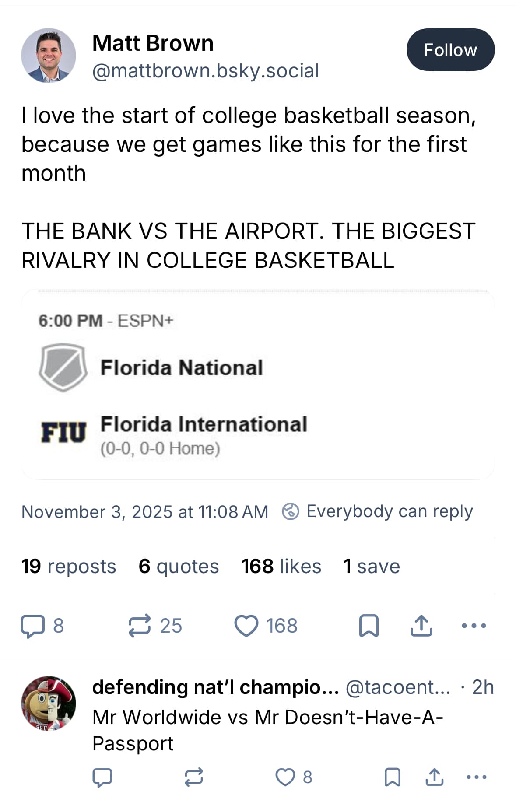
Task: Share the main post
Action: click(x=421, y=626)
